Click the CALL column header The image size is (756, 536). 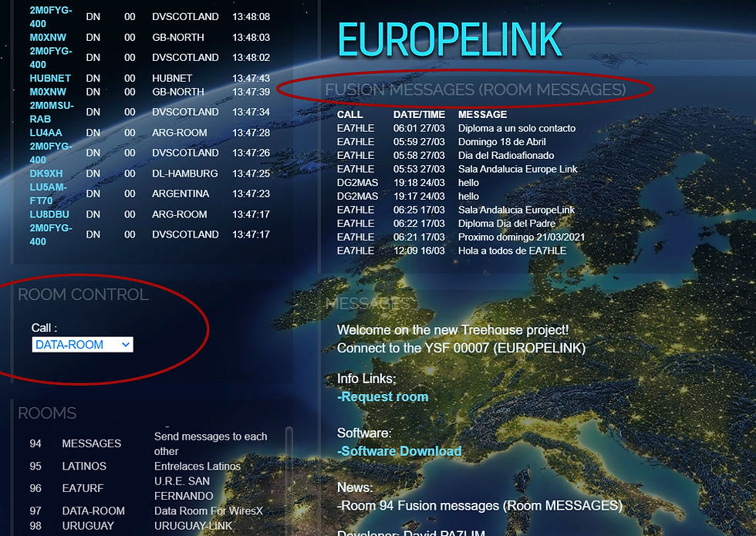(350, 115)
